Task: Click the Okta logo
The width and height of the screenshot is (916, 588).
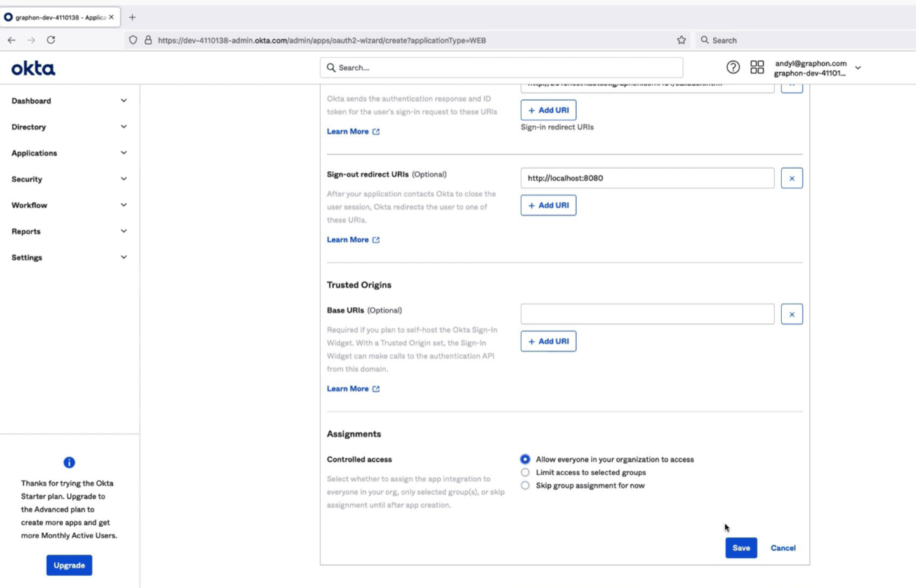Action: (33, 68)
